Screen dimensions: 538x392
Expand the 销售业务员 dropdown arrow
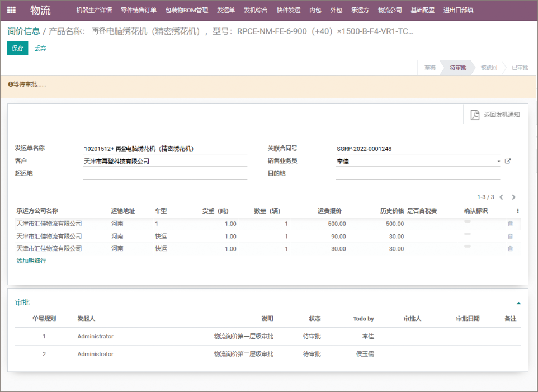[498, 162]
